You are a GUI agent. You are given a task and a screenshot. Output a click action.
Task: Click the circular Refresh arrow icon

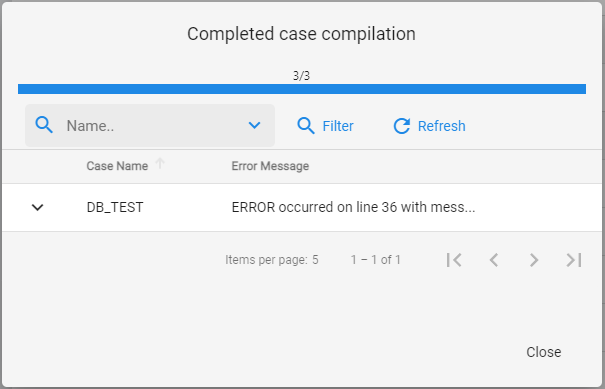point(402,126)
